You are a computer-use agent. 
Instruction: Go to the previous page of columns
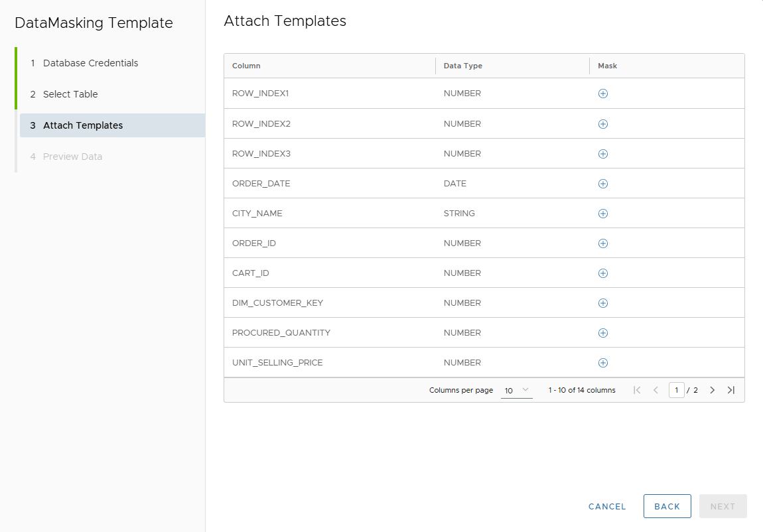coord(656,390)
